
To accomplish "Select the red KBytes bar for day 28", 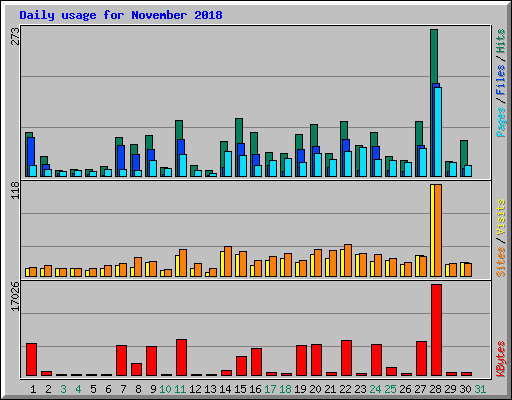I will point(436,330).
